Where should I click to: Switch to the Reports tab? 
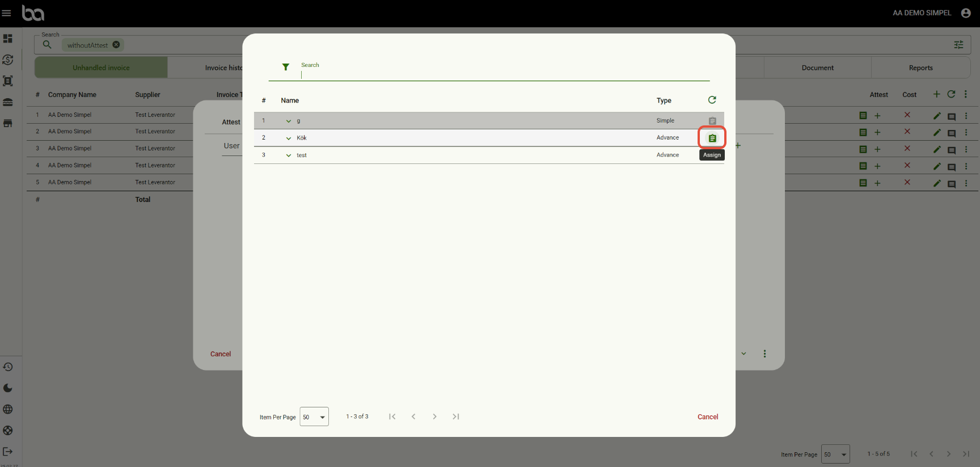pyautogui.click(x=921, y=68)
